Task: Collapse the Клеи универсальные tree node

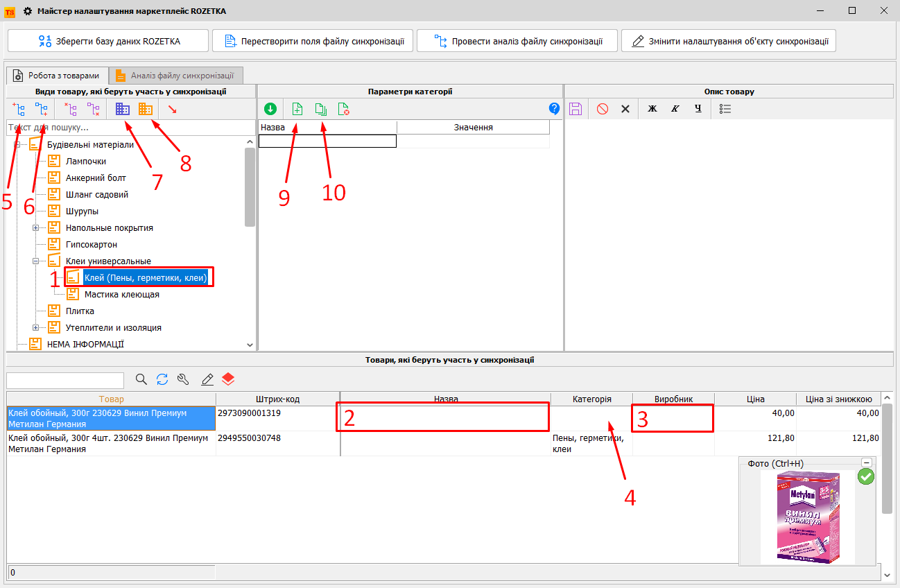Action: tap(36, 261)
